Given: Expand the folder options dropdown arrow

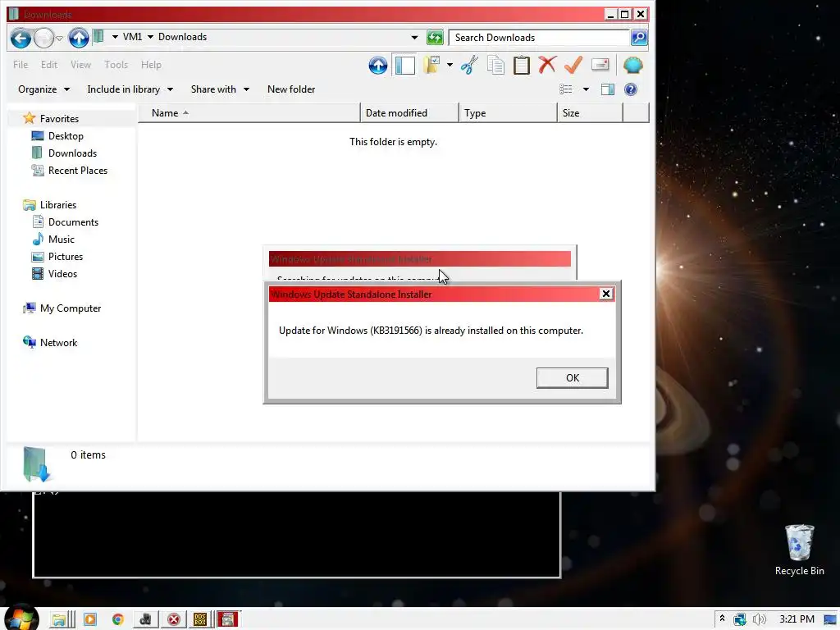Looking at the screenshot, I should [450, 66].
